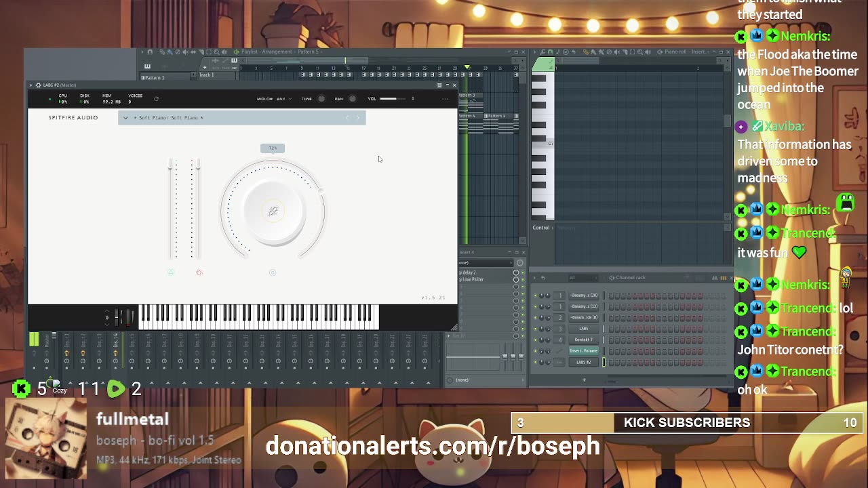Click the TUNE knob in LABS header
Image resolution: width=868 pixels, height=488 pixels.
(321, 99)
